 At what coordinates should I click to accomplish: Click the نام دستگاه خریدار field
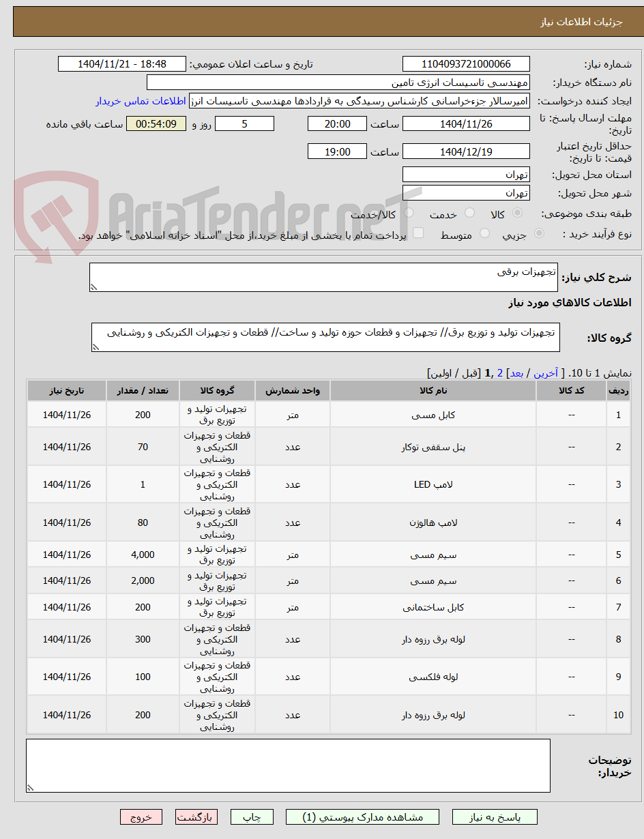coord(338,83)
